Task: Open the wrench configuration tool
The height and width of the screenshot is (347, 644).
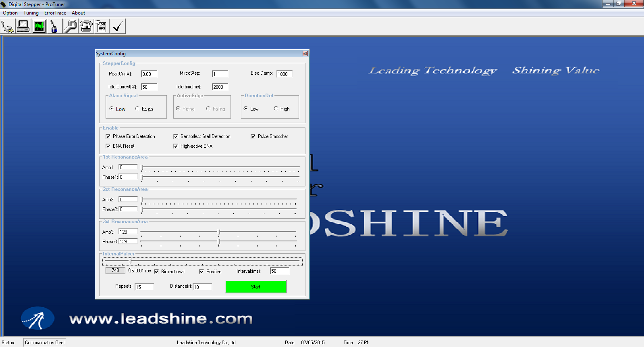Action: (x=71, y=27)
